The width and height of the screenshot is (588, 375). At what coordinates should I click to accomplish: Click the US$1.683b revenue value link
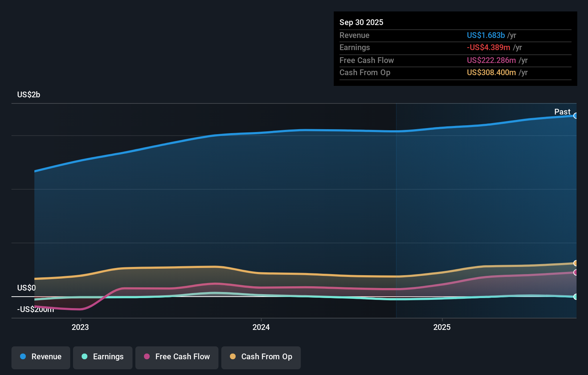tap(486, 35)
